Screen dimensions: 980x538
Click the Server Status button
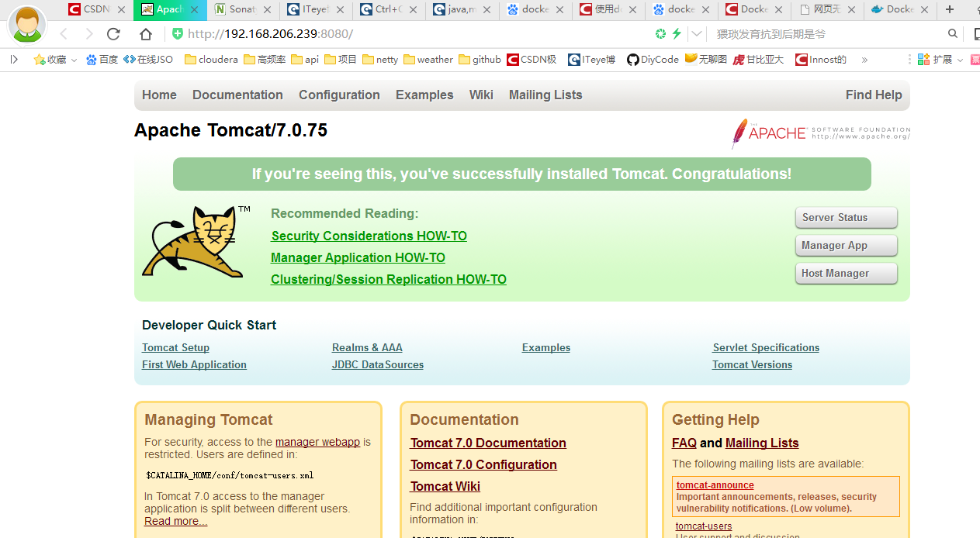pos(847,218)
